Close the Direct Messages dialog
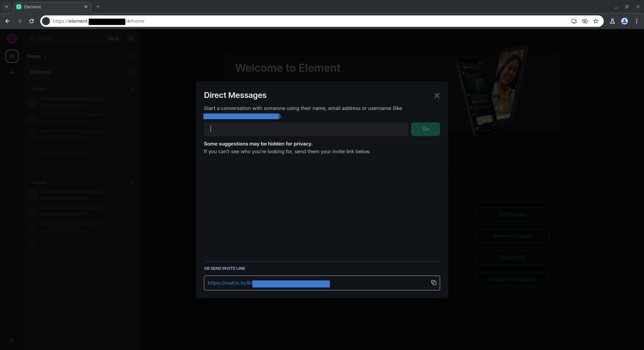This screenshot has height=350, width=644. pos(437,96)
